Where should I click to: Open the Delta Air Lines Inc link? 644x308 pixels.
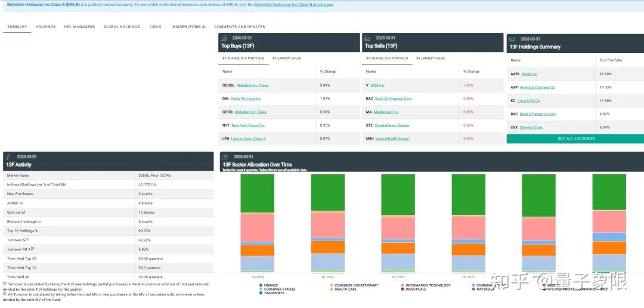[x=246, y=98]
